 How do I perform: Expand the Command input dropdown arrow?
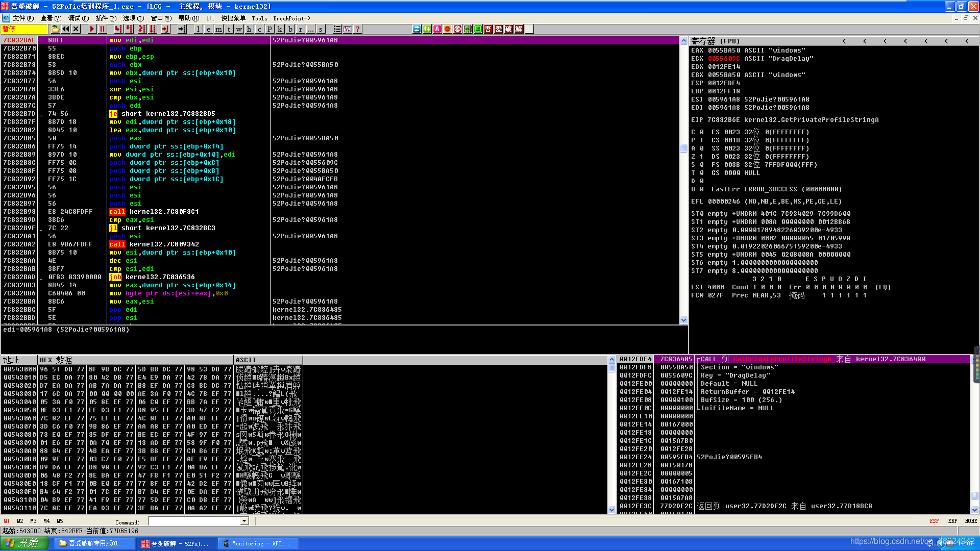coord(244,521)
